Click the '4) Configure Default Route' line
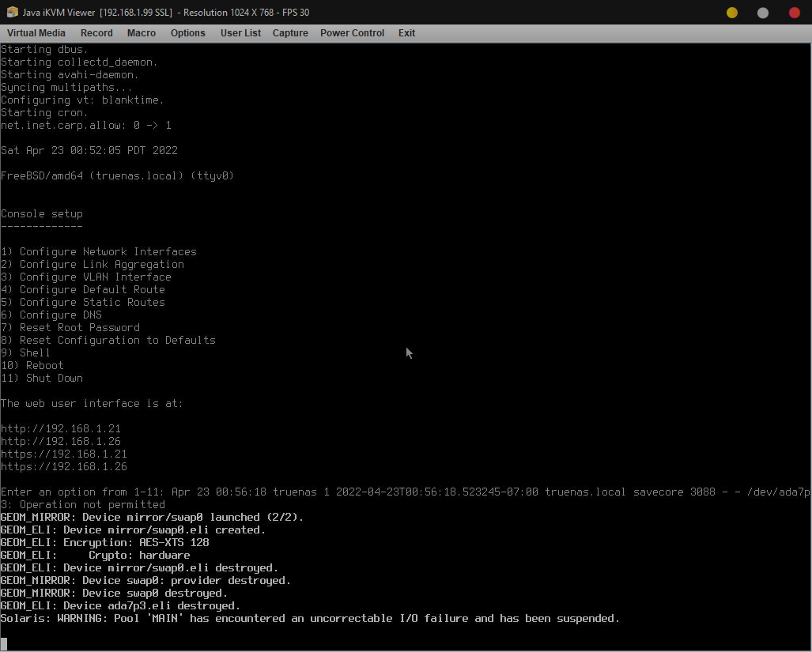The image size is (812, 652). 83,290
